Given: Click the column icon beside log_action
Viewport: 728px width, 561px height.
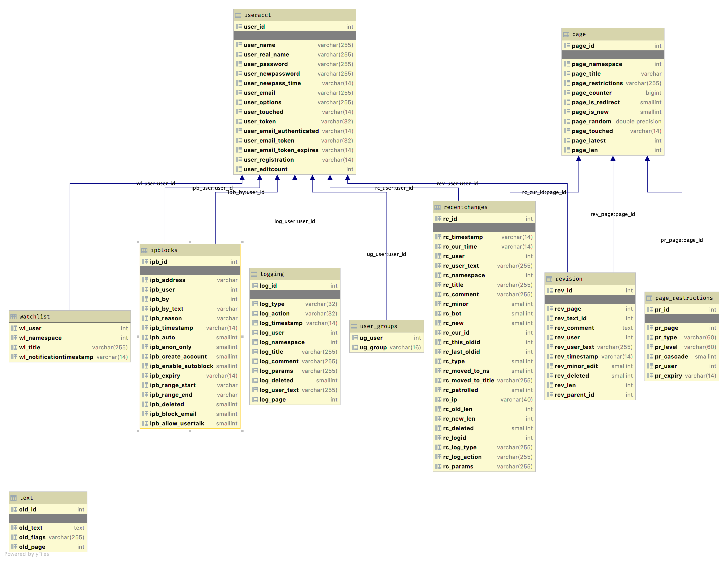Looking at the screenshot, I should point(255,314).
